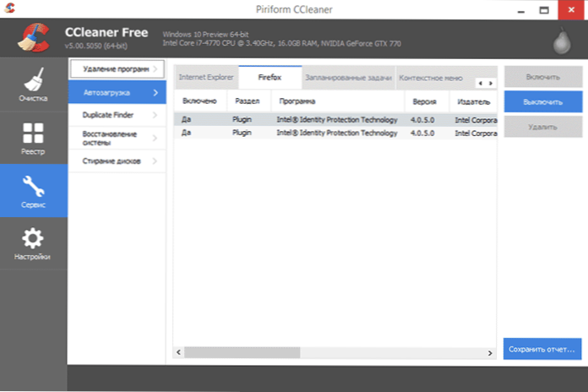Screen dimensions: 588x392
Task: Open Настройки gear settings section
Action: pos(34,243)
